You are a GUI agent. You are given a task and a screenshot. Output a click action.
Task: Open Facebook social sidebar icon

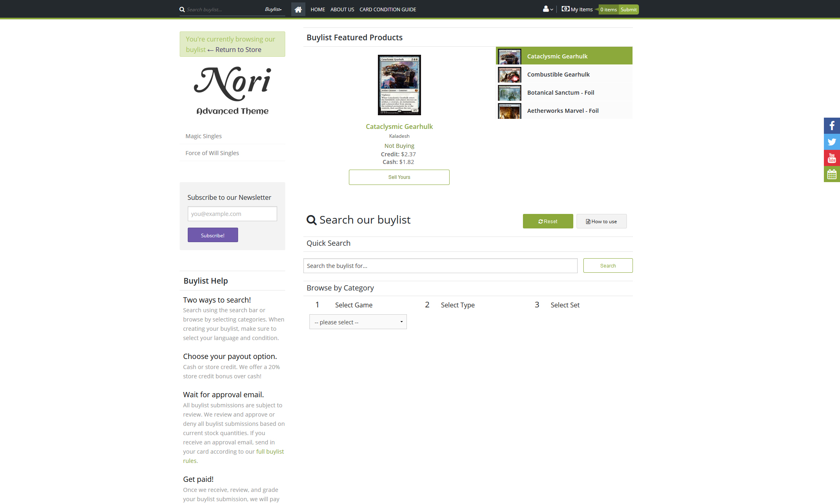(x=832, y=126)
